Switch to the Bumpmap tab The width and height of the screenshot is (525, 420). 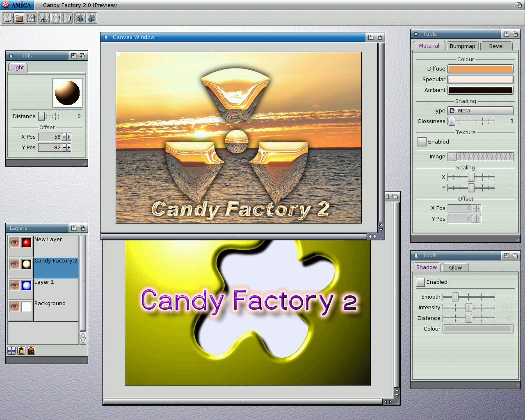(462, 46)
